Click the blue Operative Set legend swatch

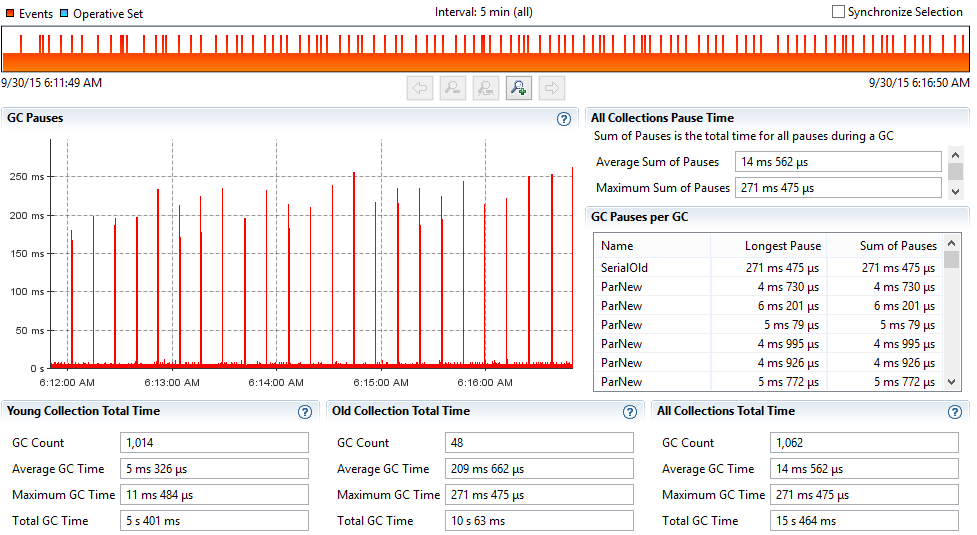[x=64, y=13]
